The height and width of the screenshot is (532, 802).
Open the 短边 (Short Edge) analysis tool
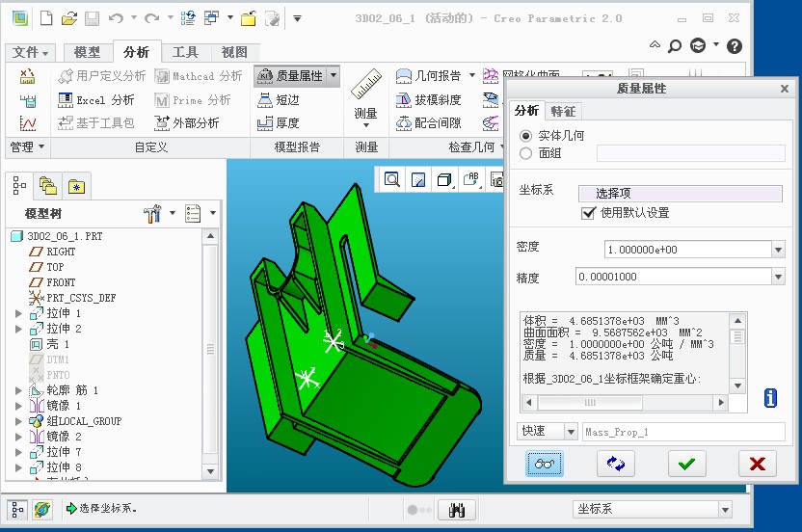tap(279, 99)
